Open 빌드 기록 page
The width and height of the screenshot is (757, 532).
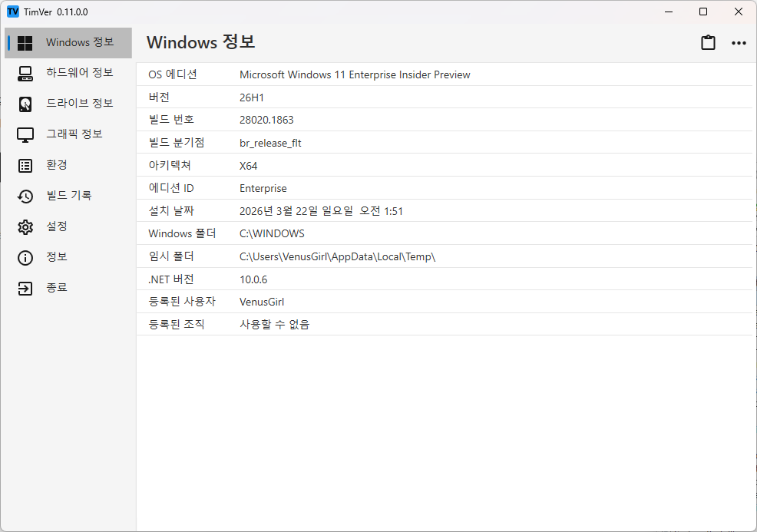click(x=68, y=196)
